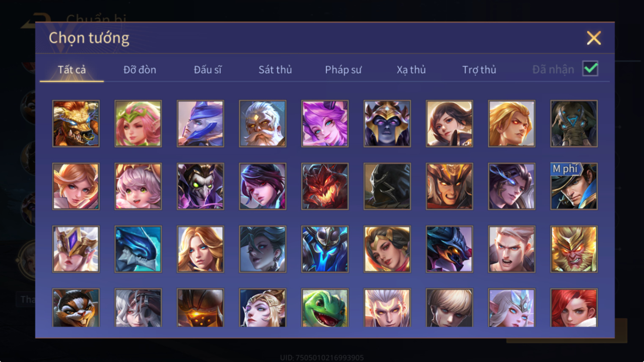Filter heroes by 'Xạ thủ' tab
The image size is (644, 362).
click(411, 69)
